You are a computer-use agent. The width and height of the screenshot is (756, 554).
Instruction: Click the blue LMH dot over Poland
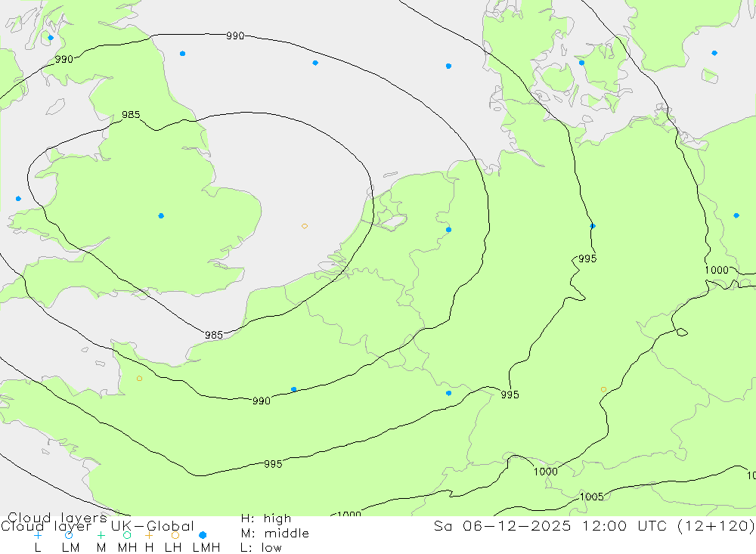pos(736,215)
